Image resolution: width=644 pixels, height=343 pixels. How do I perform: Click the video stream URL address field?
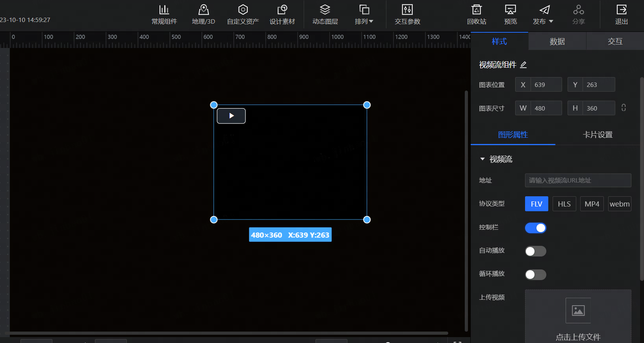point(578,180)
